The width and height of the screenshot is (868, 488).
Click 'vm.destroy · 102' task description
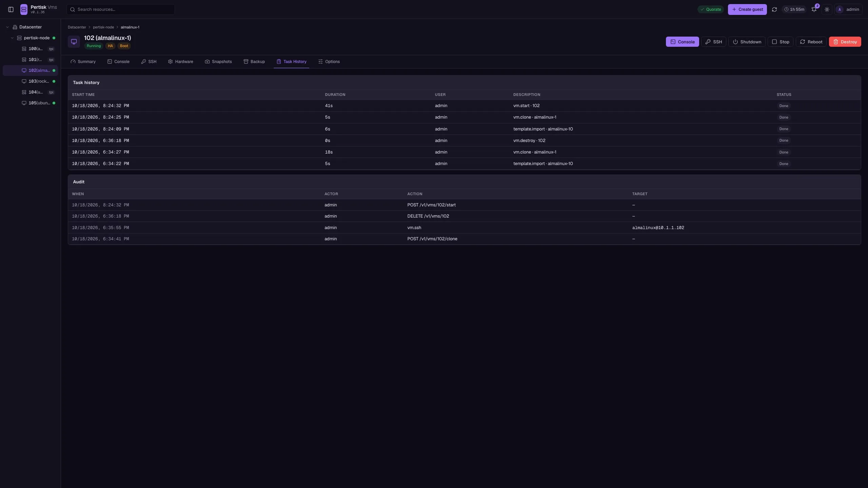529,141
